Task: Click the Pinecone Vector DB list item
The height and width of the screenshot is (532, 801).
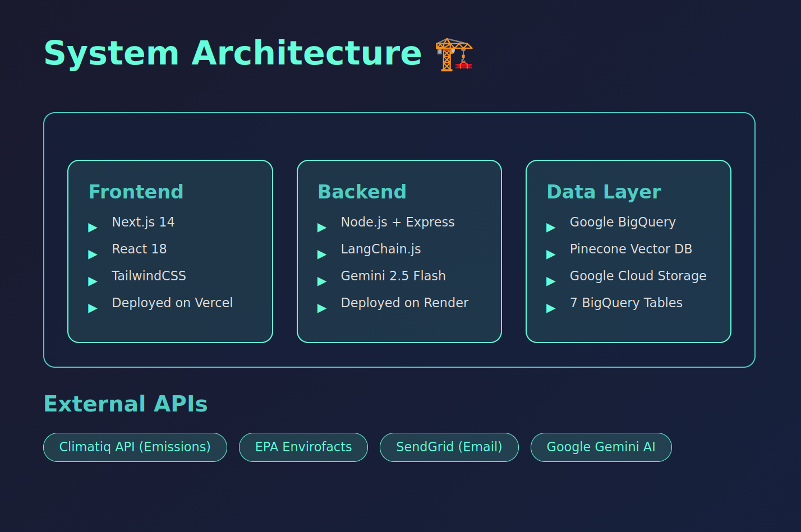Action: pyautogui.click(x=631, y=249)
